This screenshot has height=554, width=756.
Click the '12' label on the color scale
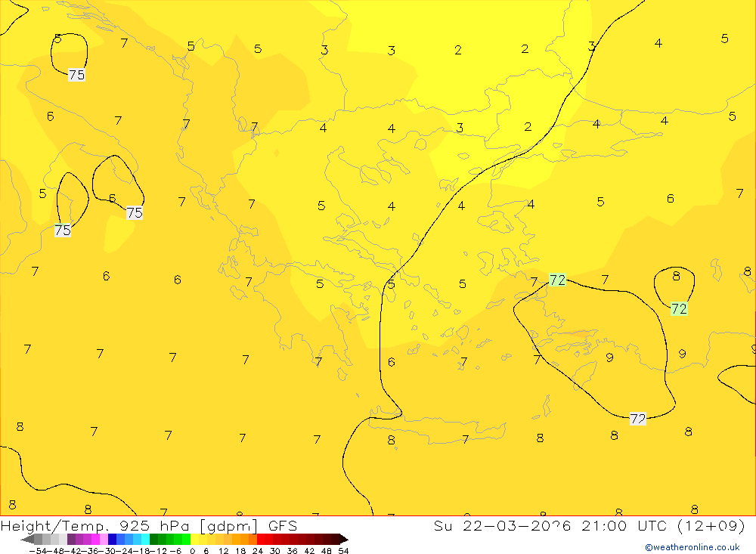click(x=224, y=551)
